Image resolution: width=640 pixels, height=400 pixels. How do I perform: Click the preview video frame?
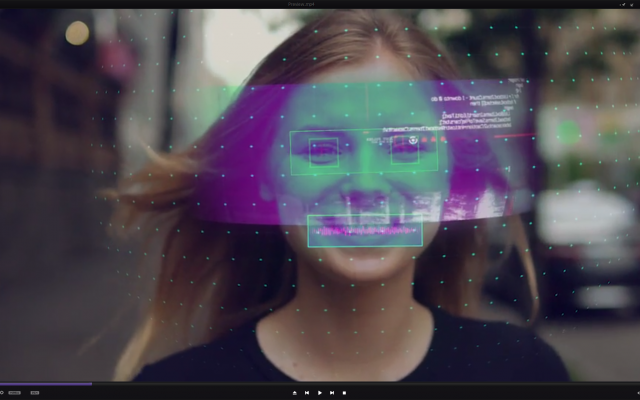(x=320, y=195)
